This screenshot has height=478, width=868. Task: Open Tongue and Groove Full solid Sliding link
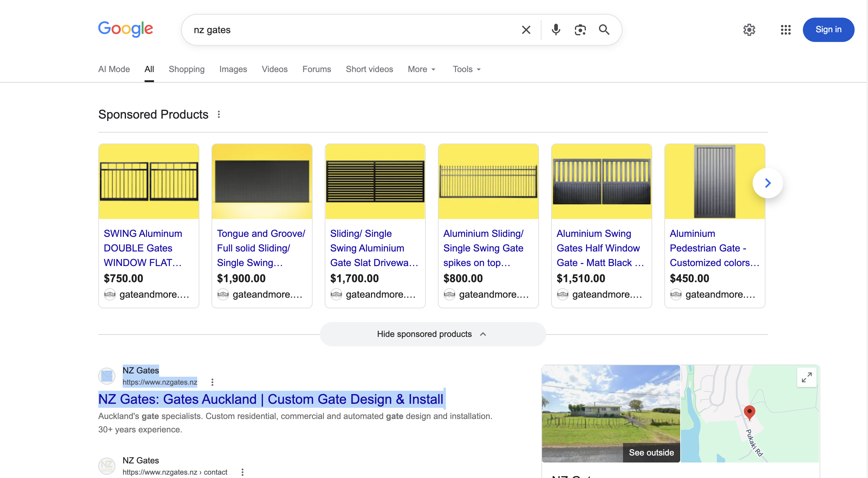[x=261, y=248]
